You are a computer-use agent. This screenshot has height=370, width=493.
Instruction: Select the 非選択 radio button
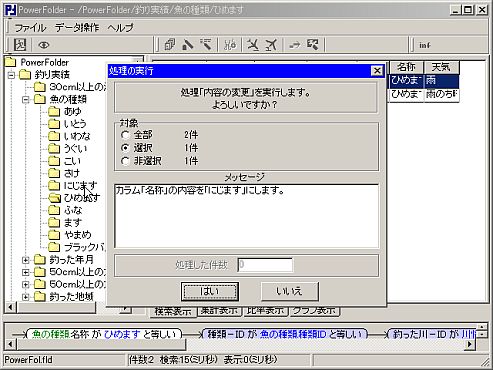click(x=125, y=161)
